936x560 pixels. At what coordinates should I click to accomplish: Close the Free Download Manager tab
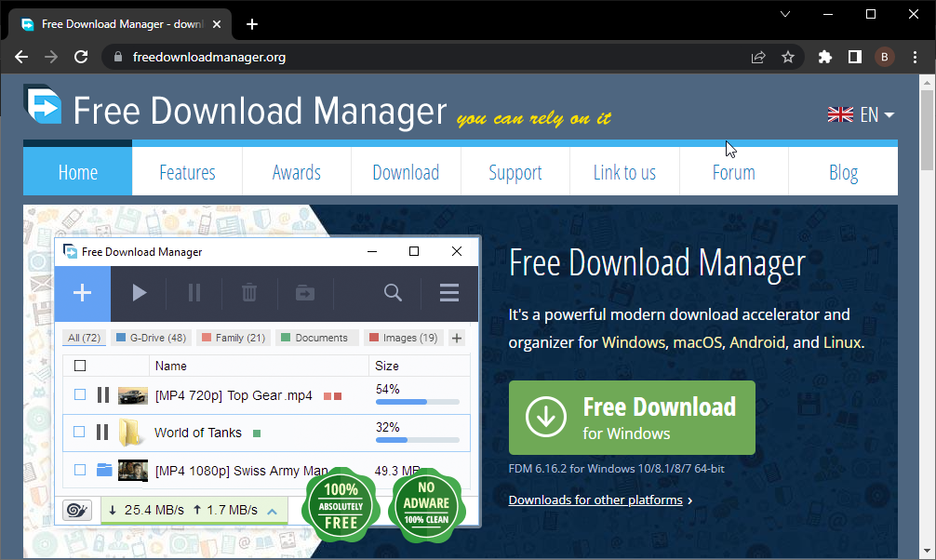pyautogui.click(x=217, y=24)
